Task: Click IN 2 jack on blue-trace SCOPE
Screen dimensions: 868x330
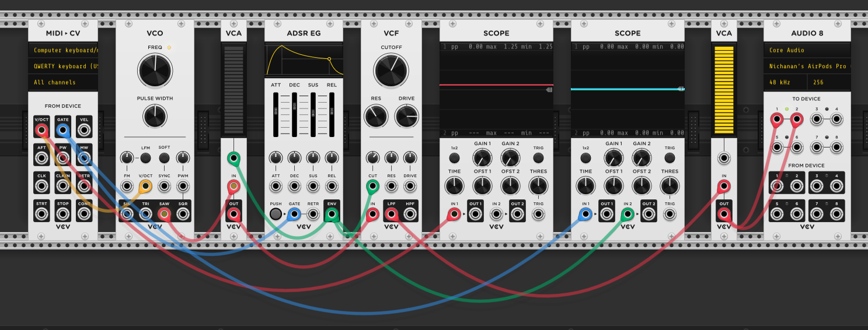Action: [628, 215]
